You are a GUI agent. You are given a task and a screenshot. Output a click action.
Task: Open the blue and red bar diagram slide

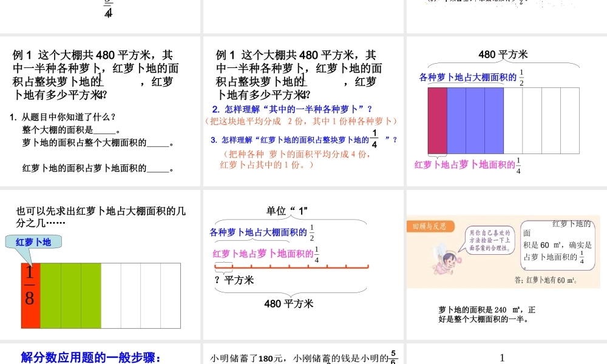[x=507, y=111]
